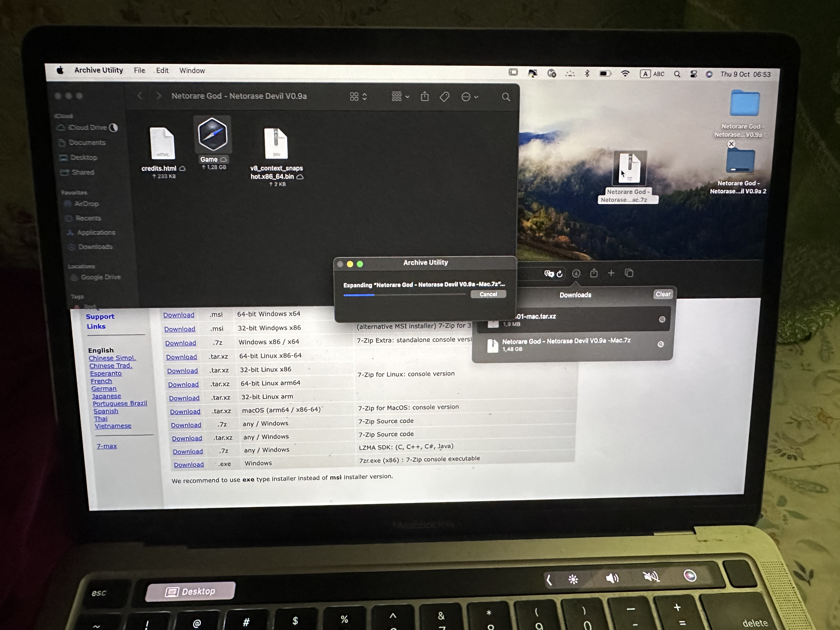Image resolution: width=840 pixels, height=630 pixels.
Task: Open Control Center in menu bar
Action: point(693,74)
